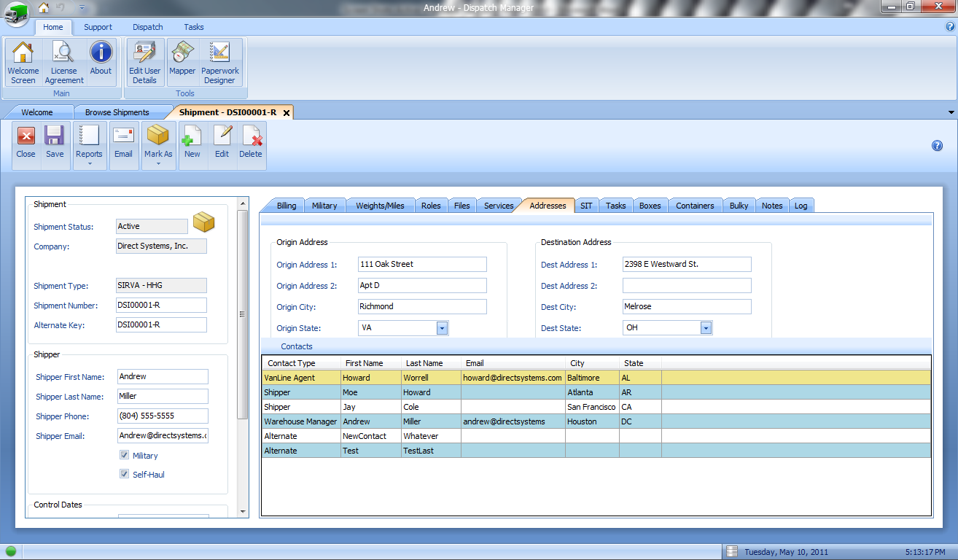
Task: Close the Shipment DSI00001-R tab
Action: (x=287, y=113)
